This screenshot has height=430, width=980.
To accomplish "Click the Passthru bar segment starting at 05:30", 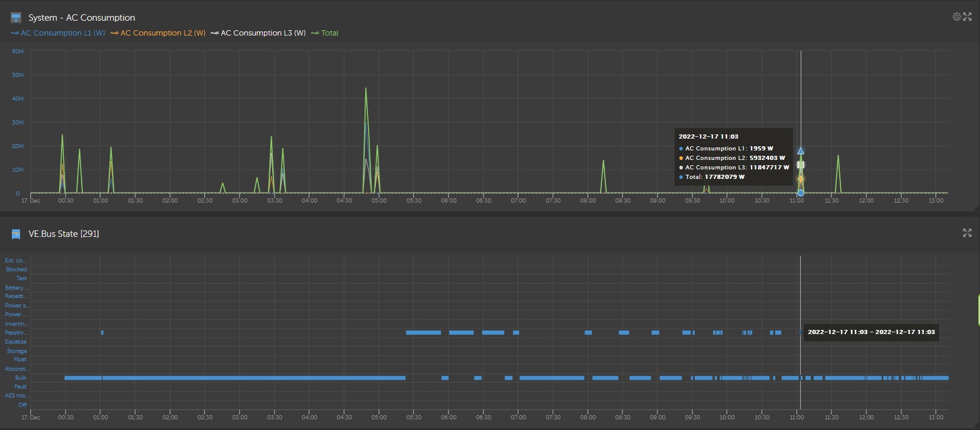I will pos(423,333).
